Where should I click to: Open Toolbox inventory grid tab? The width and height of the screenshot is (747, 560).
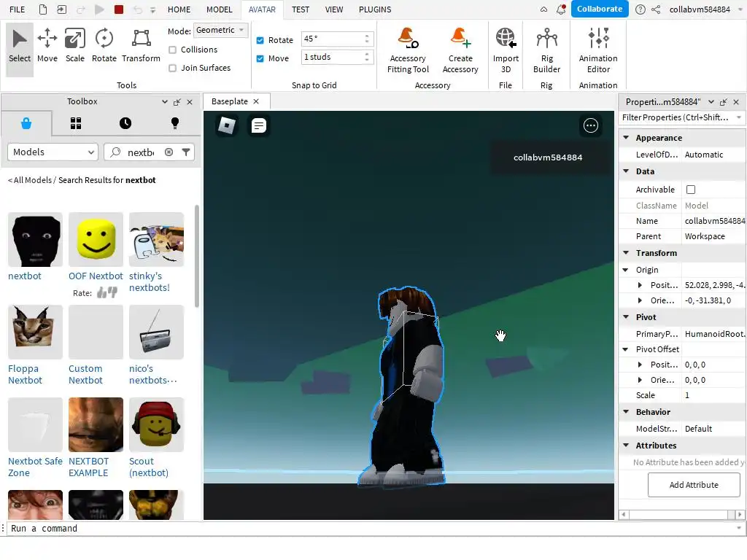pyautogui.click(x=76, y=123)
